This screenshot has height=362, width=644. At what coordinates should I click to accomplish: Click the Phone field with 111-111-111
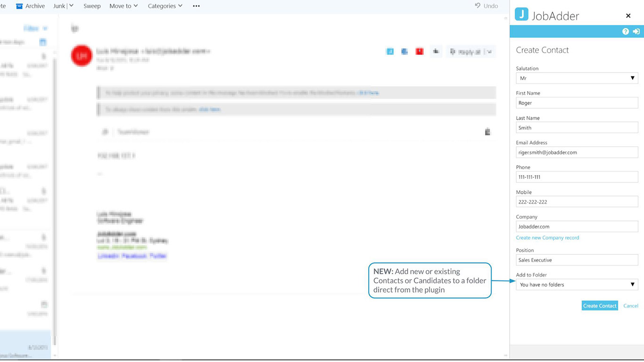(x=577, y=177)
